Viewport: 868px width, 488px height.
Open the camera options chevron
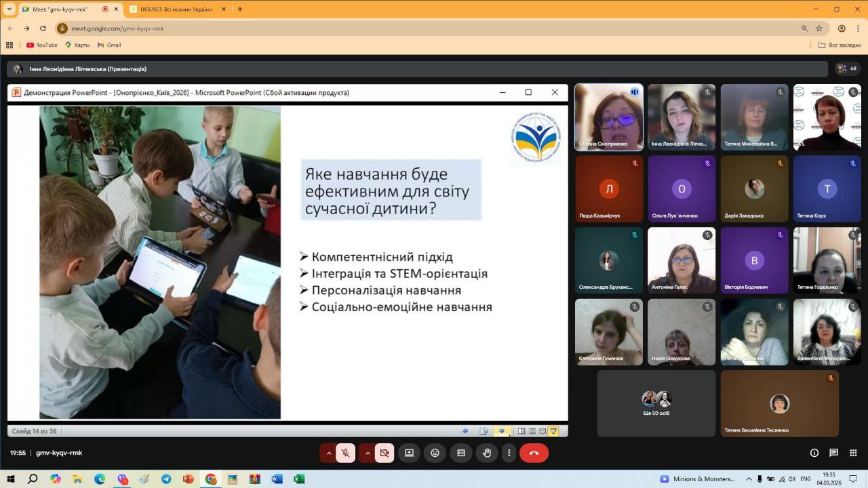[367, 453]
